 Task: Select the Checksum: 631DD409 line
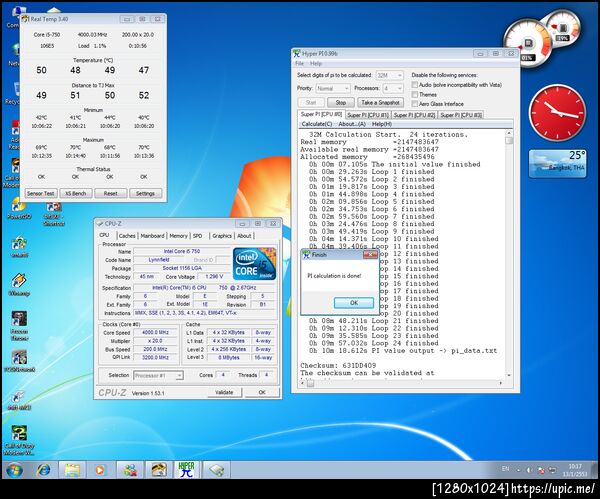tap(338, 365)
